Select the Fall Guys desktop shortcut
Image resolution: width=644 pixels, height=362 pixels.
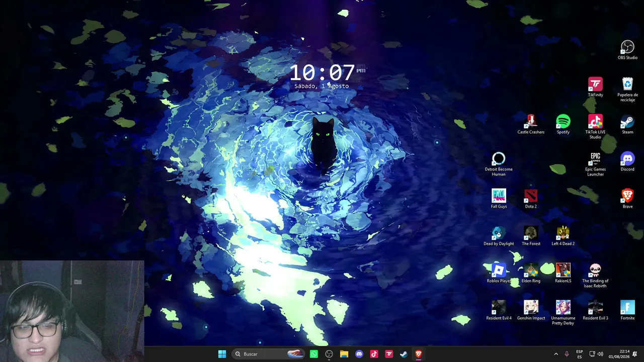coord(499,199)
